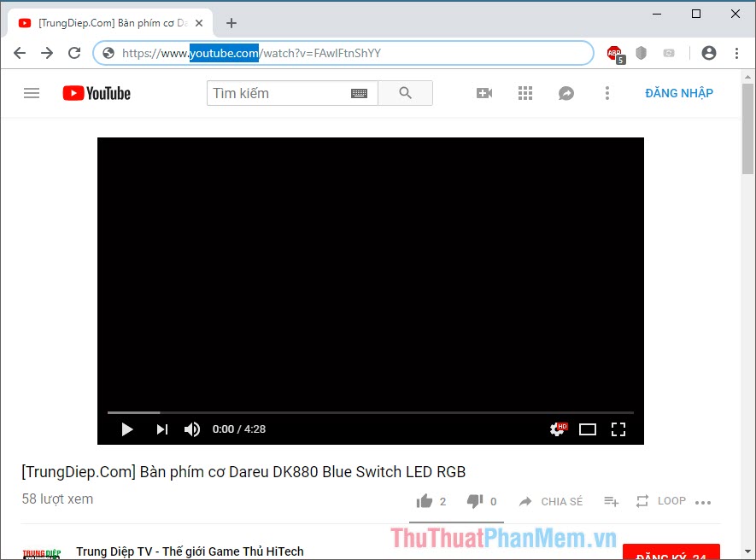This screenshot has height=560, width=756.
Task: Open the YouTube apps grid
Action: 525,92
